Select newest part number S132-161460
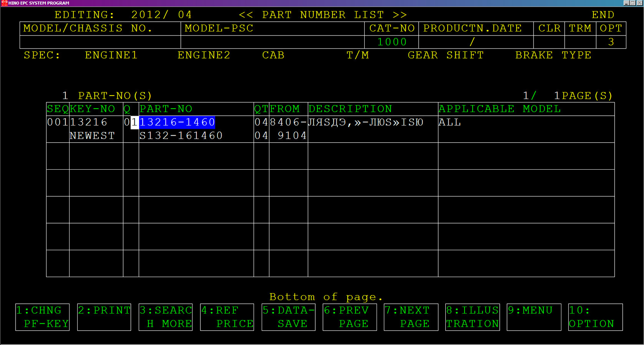The width and height of the screenshot is (644, 345). [181, 136]
